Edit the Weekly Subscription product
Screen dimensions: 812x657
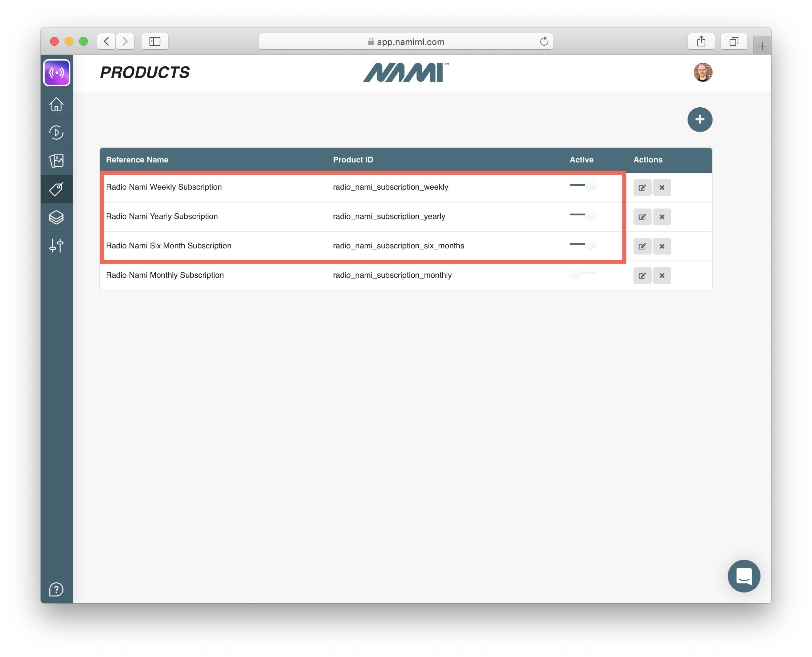click(642, 187)
